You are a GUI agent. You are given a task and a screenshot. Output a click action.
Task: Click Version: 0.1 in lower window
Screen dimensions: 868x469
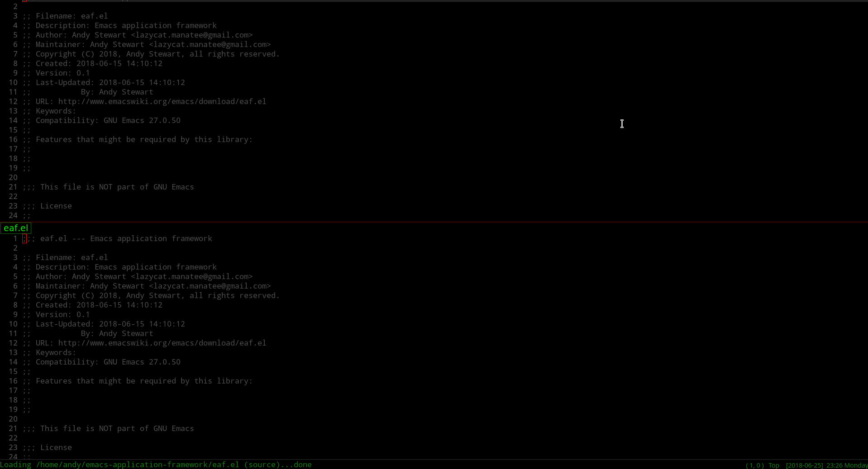(x=63, y=314)
